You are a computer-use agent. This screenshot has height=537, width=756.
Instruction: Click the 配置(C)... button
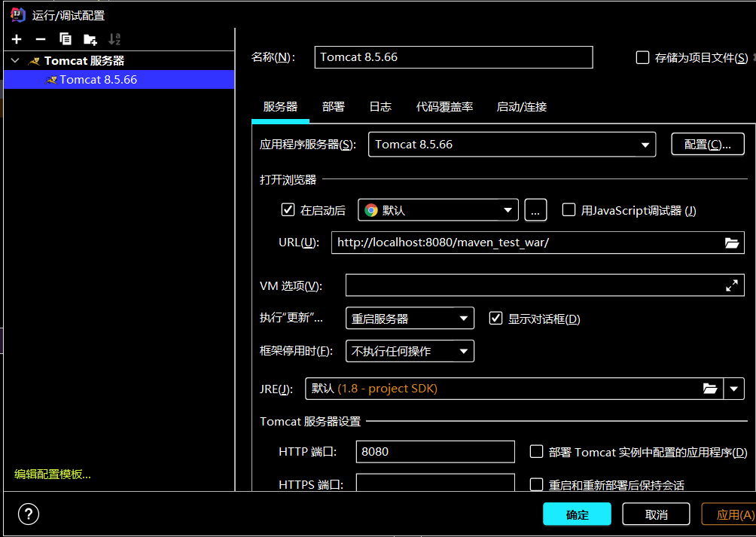tap(708, 145)
